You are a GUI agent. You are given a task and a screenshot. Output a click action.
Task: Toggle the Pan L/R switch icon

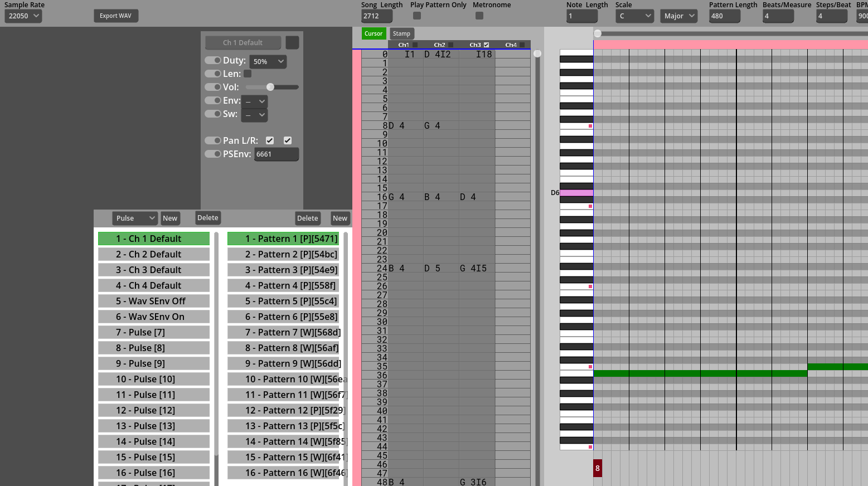[212, 140]
